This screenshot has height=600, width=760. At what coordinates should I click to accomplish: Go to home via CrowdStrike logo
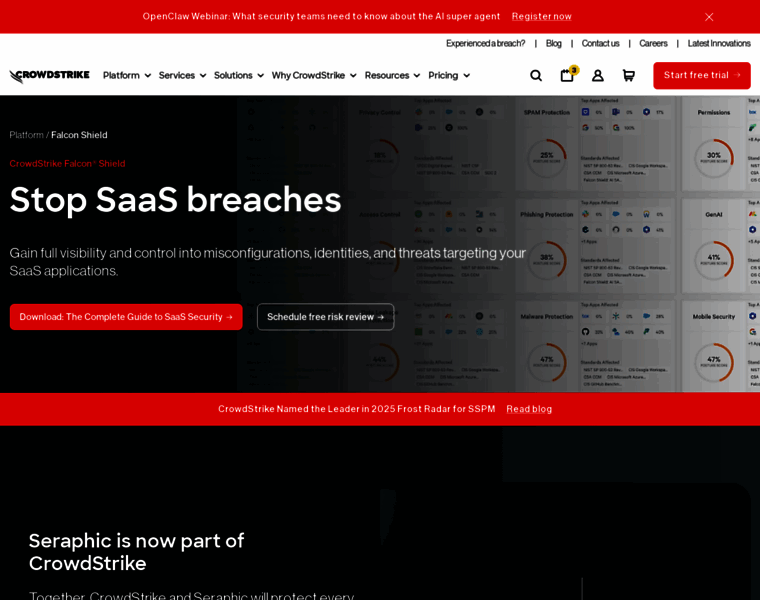(x=49, y=76)
